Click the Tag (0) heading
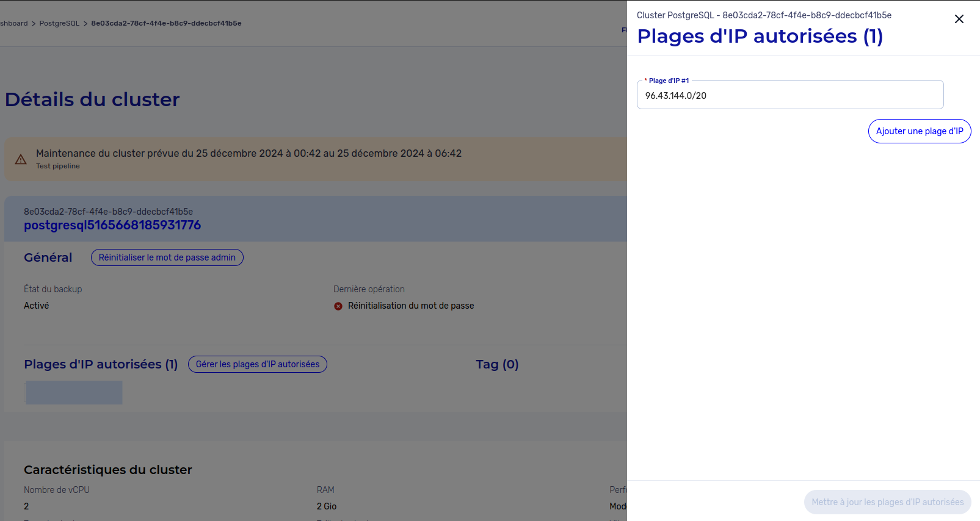Image resolution: width=980 pixels, height=521 pixels. [497, 364]
